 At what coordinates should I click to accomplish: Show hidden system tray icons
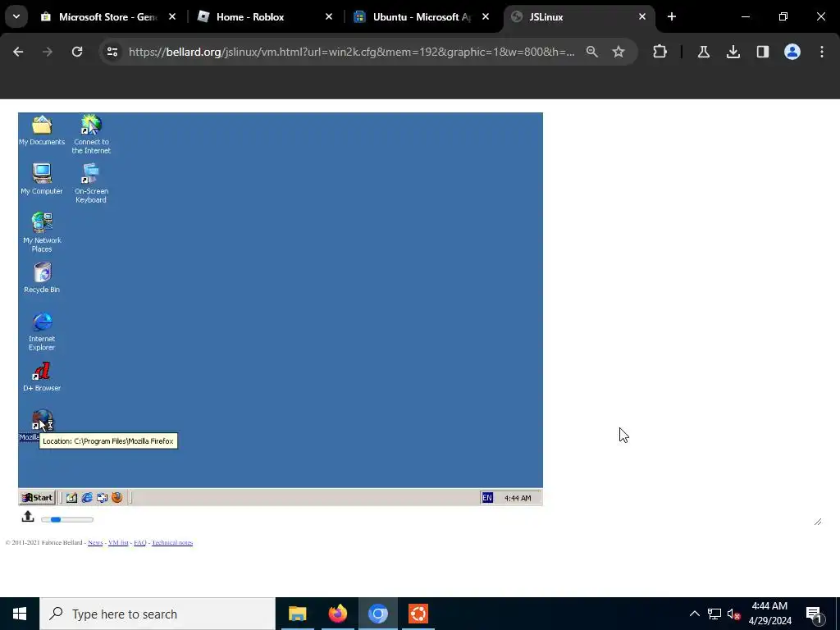[694, 614]
